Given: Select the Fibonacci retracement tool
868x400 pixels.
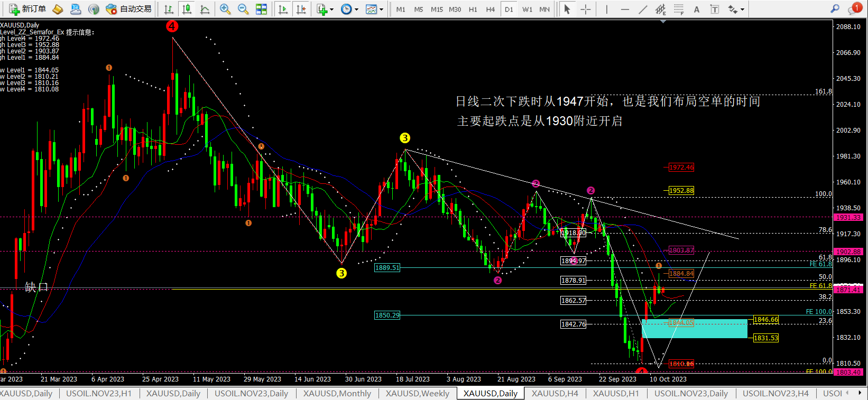Looking at the screenshot, I should point(679,9).
